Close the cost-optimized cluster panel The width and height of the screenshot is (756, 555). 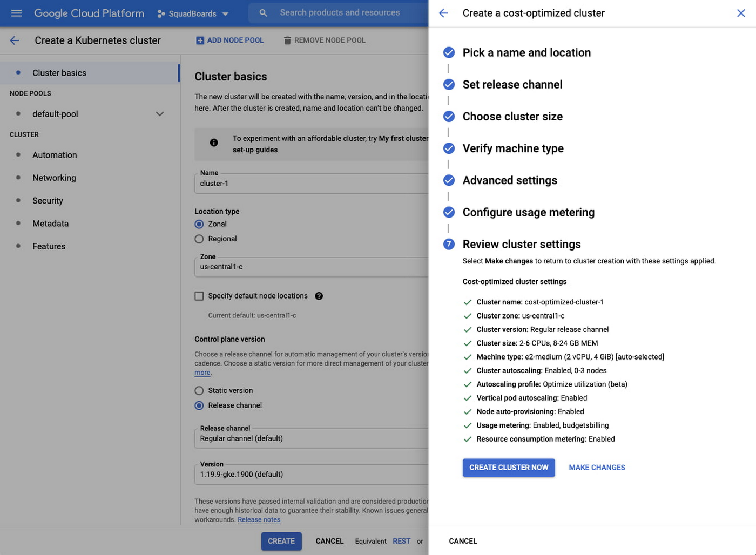pos(741,13)
